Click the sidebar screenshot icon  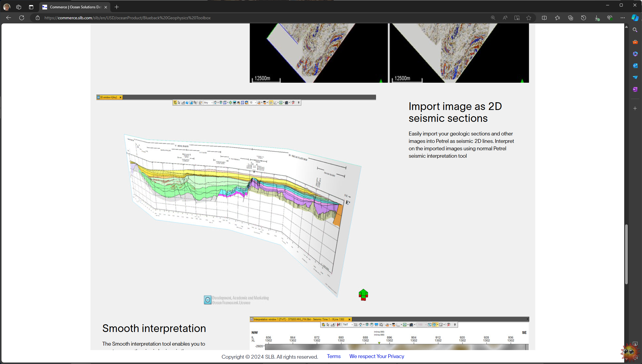[635, 344]
